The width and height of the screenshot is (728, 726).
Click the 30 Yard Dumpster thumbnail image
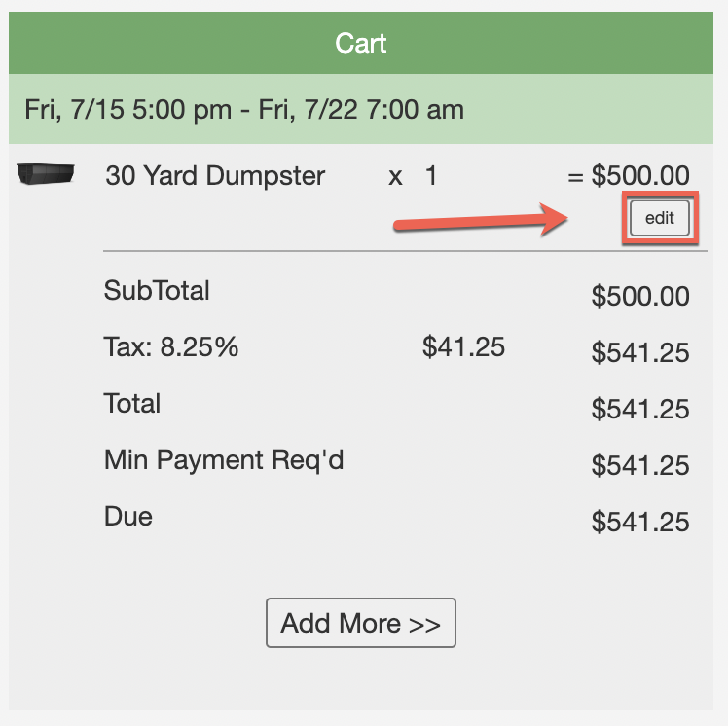(46, 175)
